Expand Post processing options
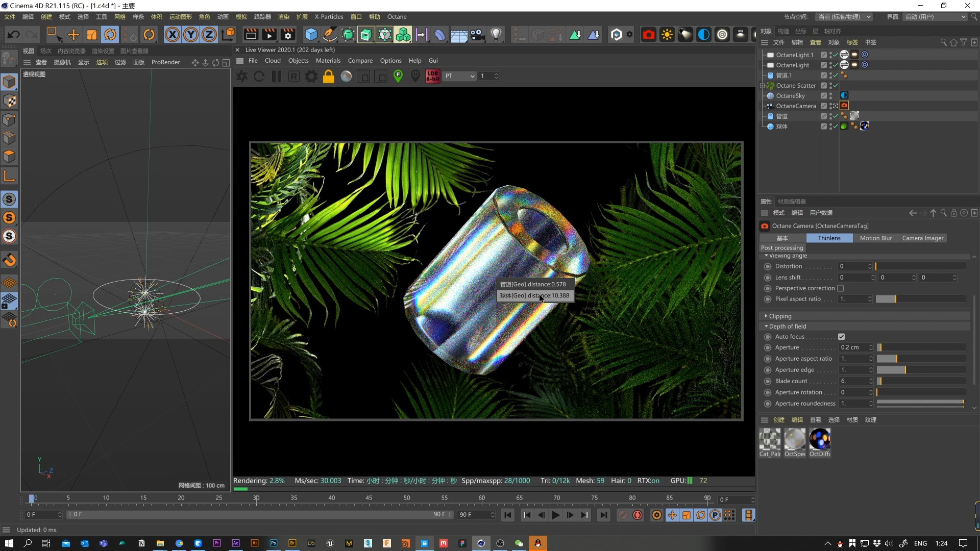Image resolution: width=980 pixels, height=551 pixels. click(782, 247)
